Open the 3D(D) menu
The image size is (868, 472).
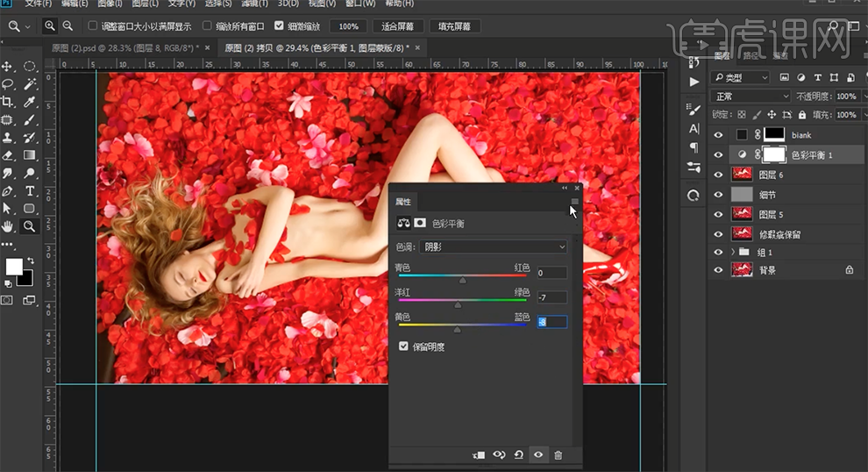pyautogui.click(x=288, y=4)
